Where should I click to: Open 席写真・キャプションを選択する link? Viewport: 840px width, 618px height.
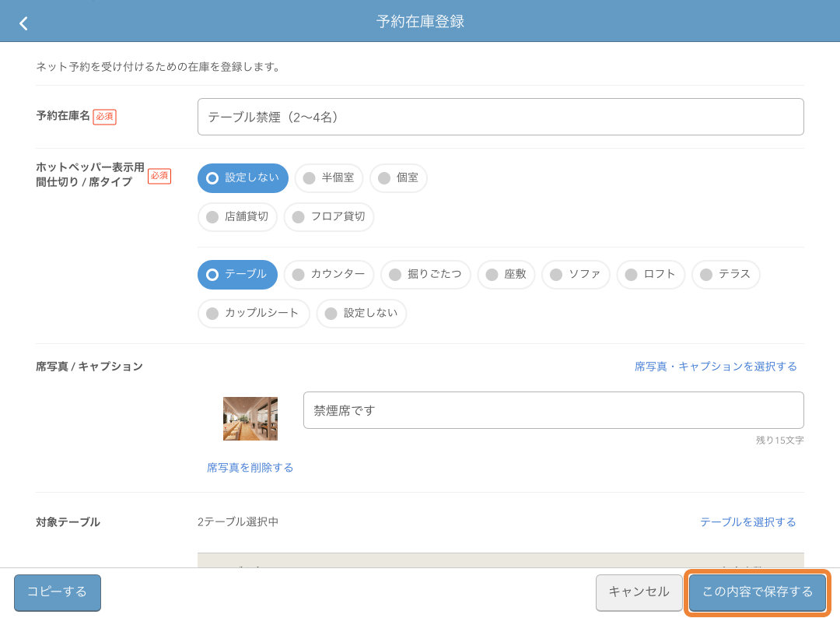(x=716, y=367)
